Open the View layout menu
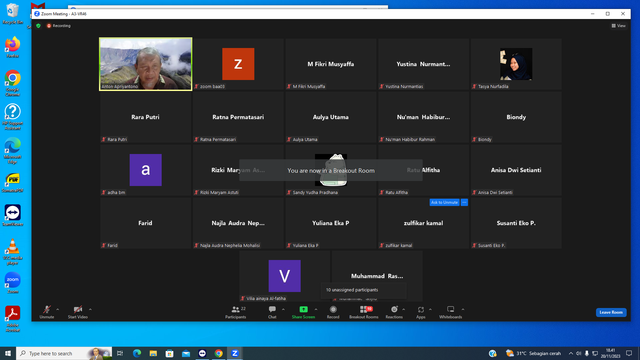This screenshot has height=360, width=640. [x=619, y=26]
